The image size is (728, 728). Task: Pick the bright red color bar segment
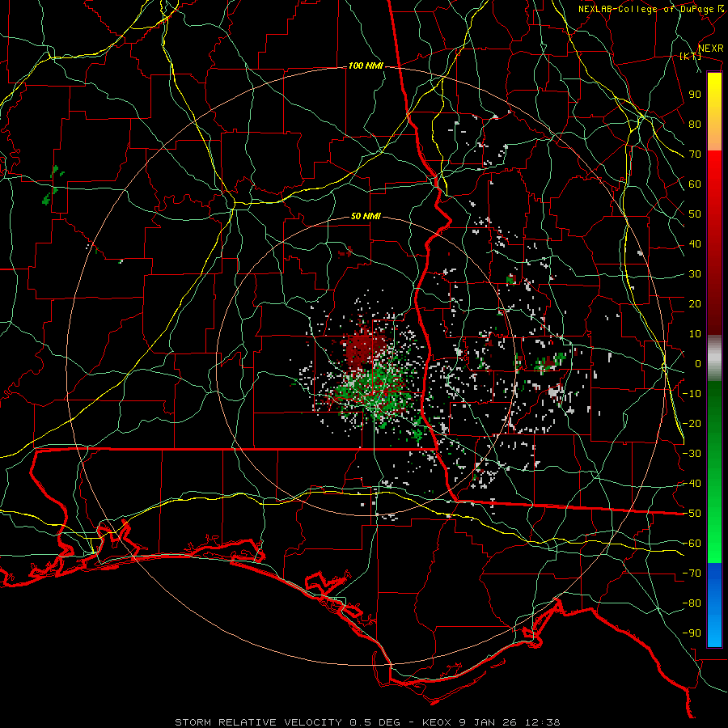(x=714, y=170)
